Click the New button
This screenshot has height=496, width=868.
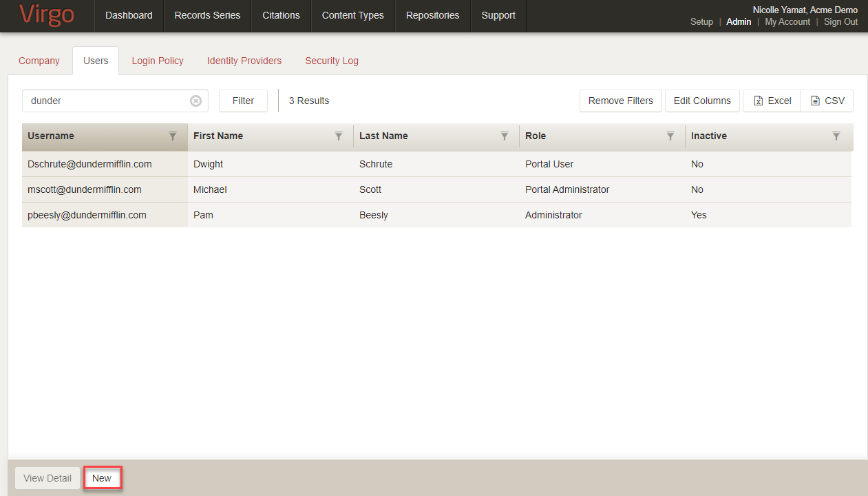[x=102, y=477]
